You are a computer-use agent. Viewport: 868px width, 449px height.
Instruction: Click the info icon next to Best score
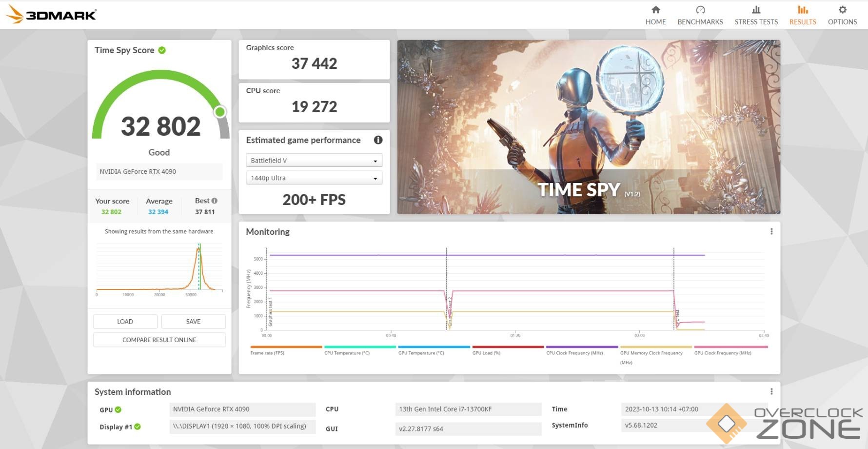tap(215, 201)
